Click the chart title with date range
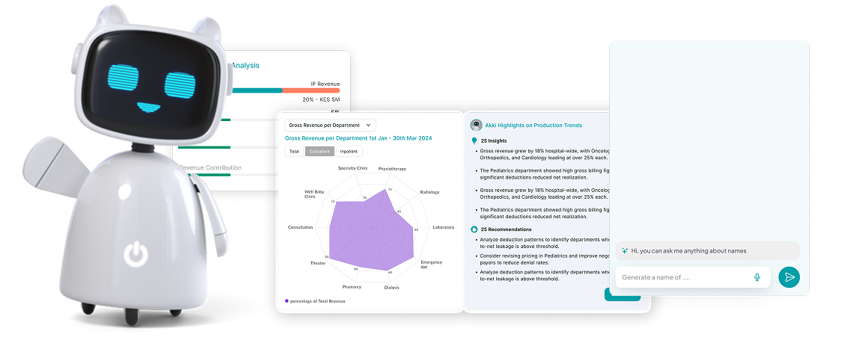This screenshot has height=346, width=868. coord(358,138)
